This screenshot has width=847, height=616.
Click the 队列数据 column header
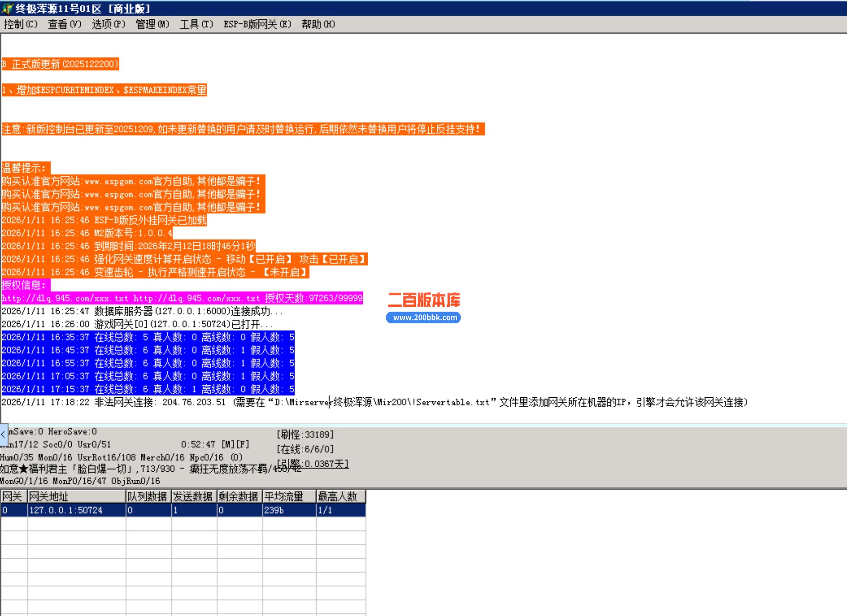coord(148,496)
